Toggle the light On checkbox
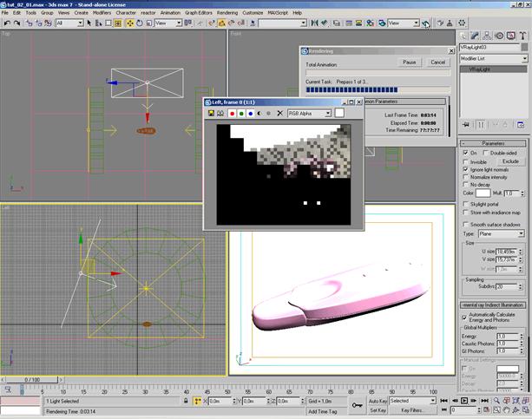The height and width of the screenshot is (419, 532). point(465,153)
